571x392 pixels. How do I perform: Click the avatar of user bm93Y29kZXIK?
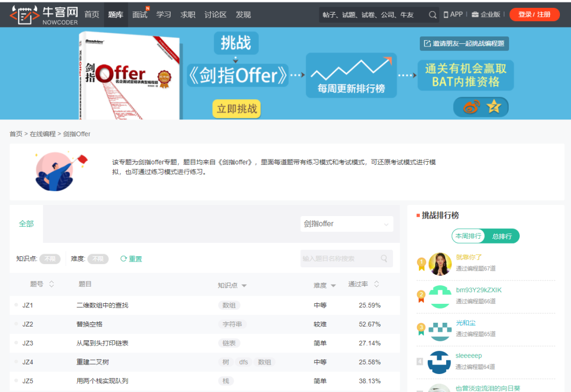point(440,296)
